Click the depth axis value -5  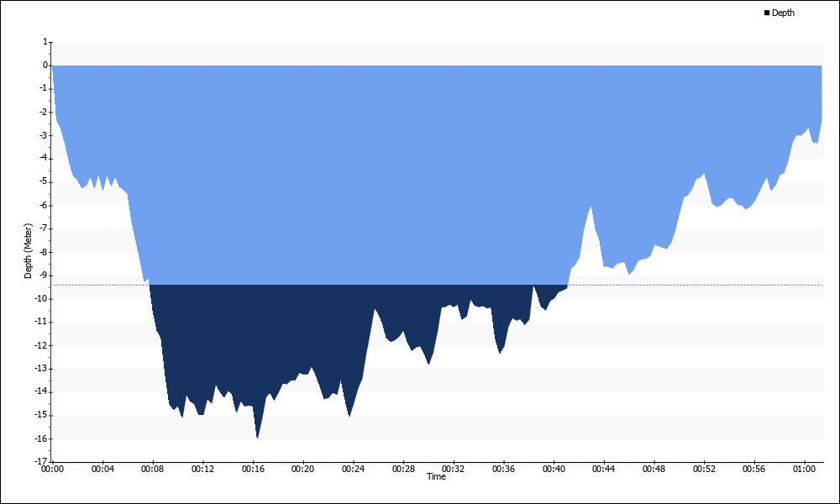coord(44,182)
